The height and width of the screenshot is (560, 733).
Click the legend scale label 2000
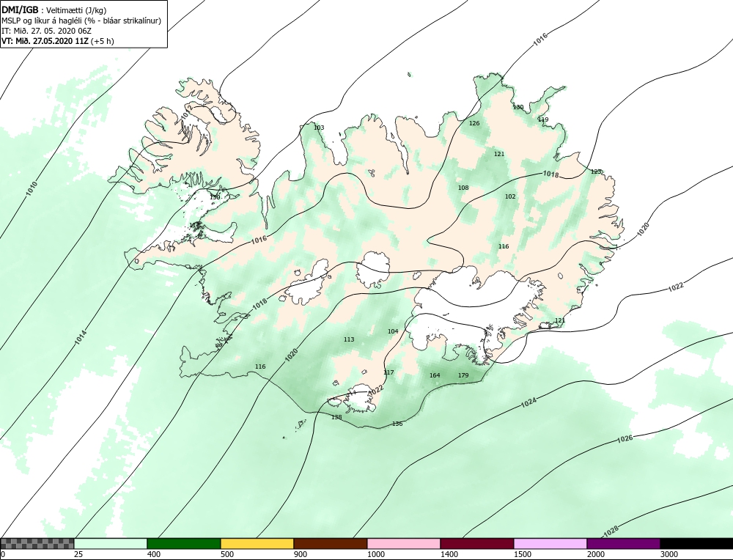(595, 554)
